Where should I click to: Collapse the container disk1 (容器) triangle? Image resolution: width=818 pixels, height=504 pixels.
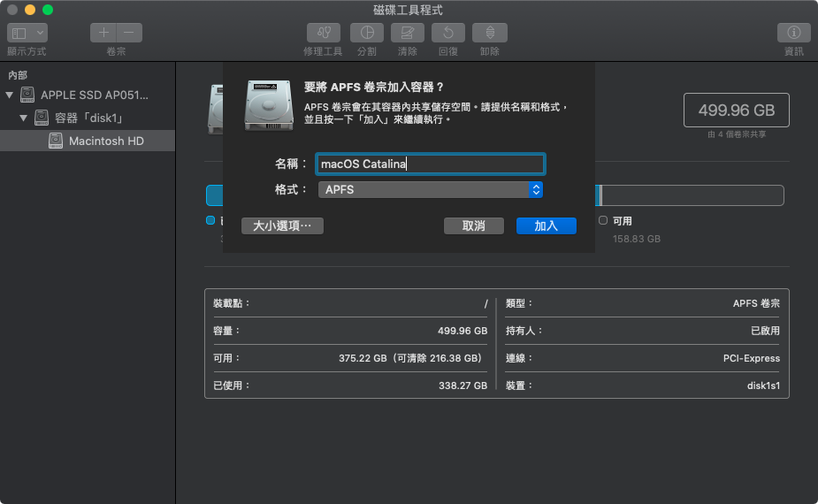(x=25, y=118)
